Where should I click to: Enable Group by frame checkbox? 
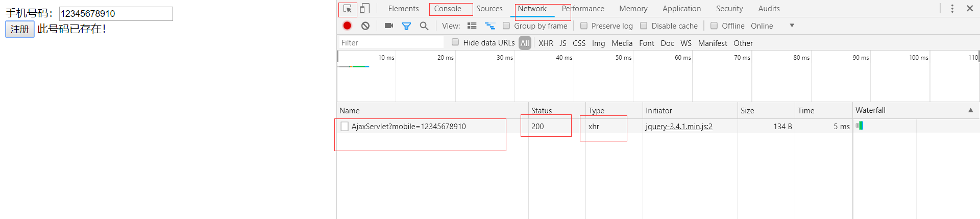(x=506, y=26)
